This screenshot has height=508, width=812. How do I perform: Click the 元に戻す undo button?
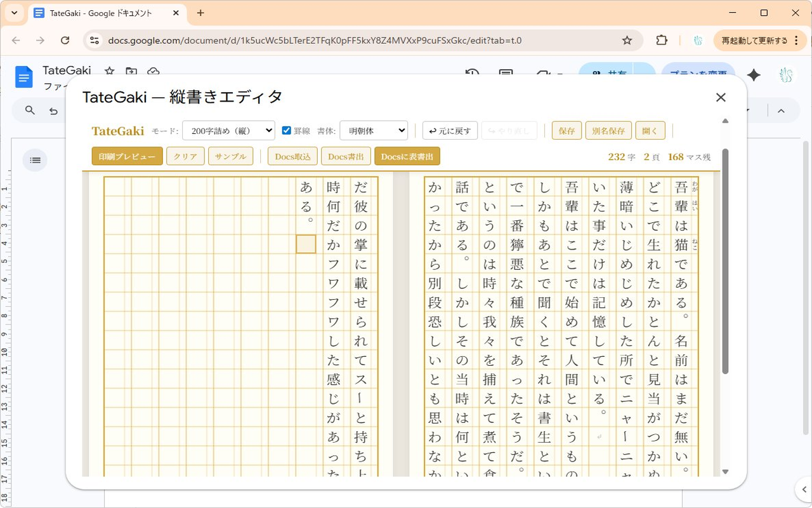point(450,131)
